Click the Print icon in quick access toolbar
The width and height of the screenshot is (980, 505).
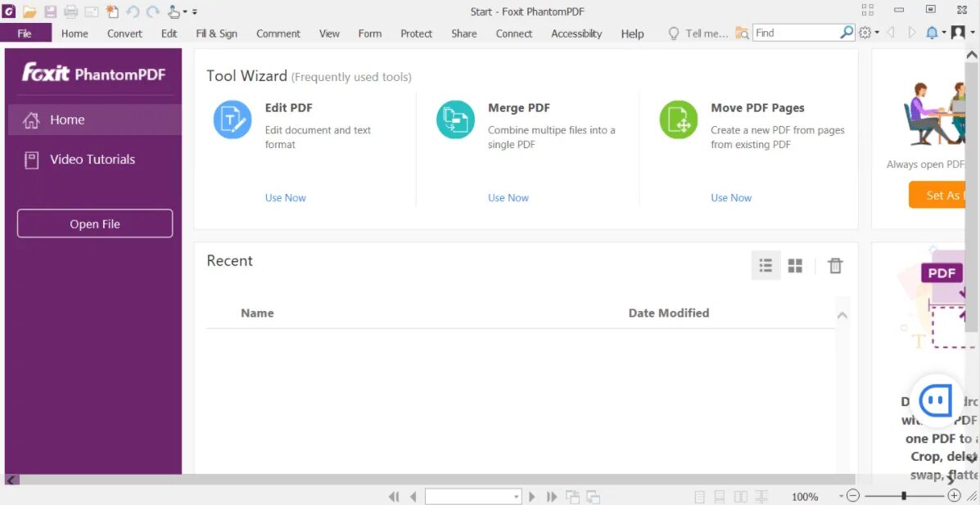pyautogui.click(x=70, y=11)
